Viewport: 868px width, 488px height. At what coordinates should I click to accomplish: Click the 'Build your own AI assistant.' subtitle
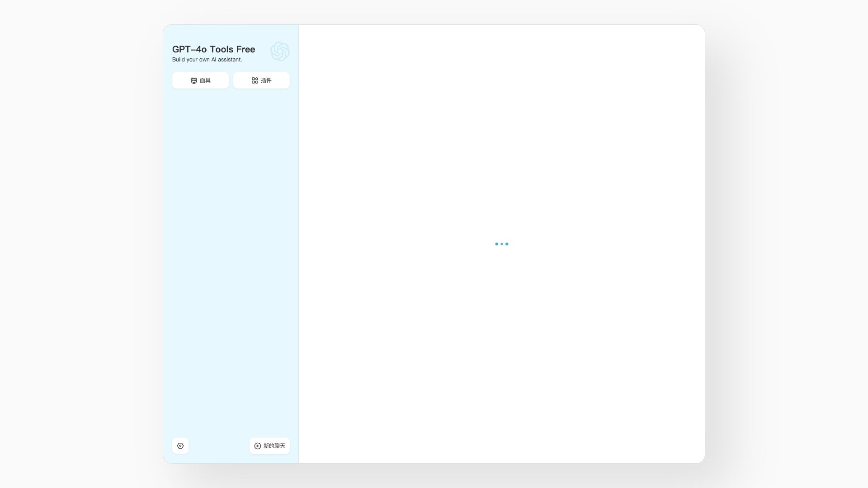[207, 60]
